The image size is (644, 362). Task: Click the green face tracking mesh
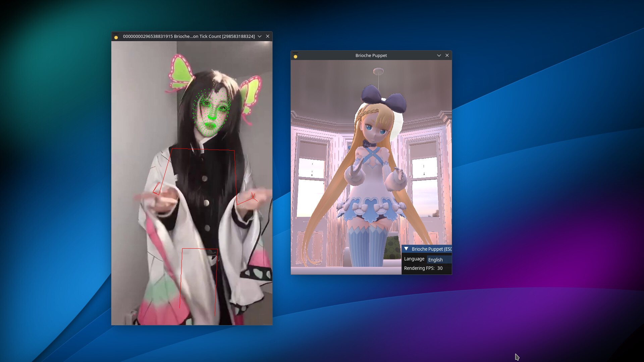coord(211,111)
